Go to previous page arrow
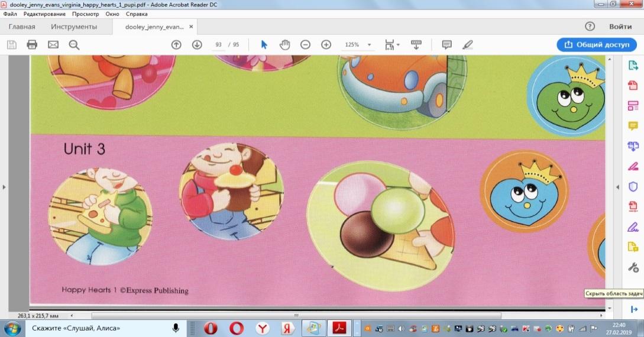The width and height of the screenshot is (644, 337). (x=176, y=44)
